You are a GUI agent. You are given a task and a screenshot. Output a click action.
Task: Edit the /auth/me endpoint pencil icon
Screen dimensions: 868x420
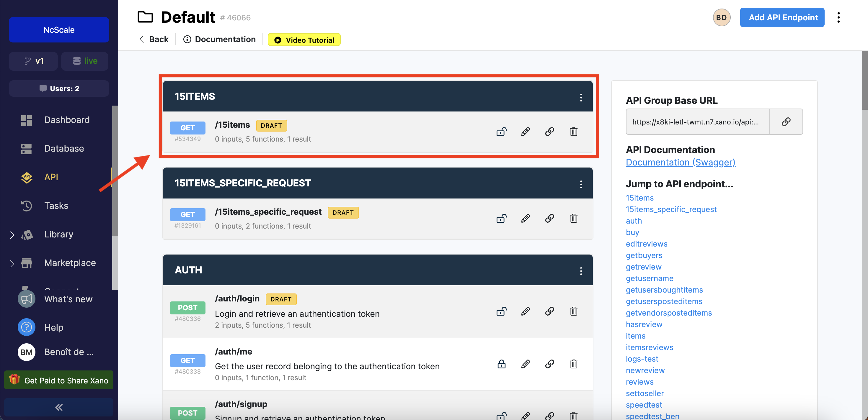coord(525,364)
